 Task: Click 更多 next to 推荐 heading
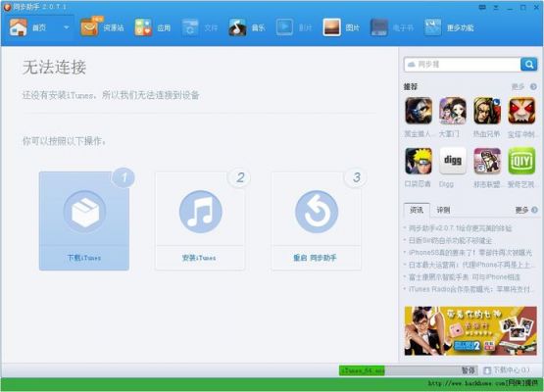[x=518, y=86]
